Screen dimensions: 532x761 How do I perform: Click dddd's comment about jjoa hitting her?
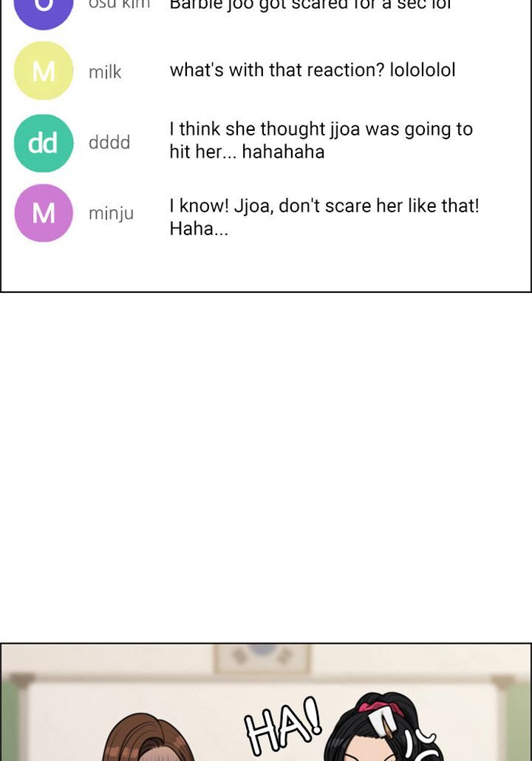[321, 141]
